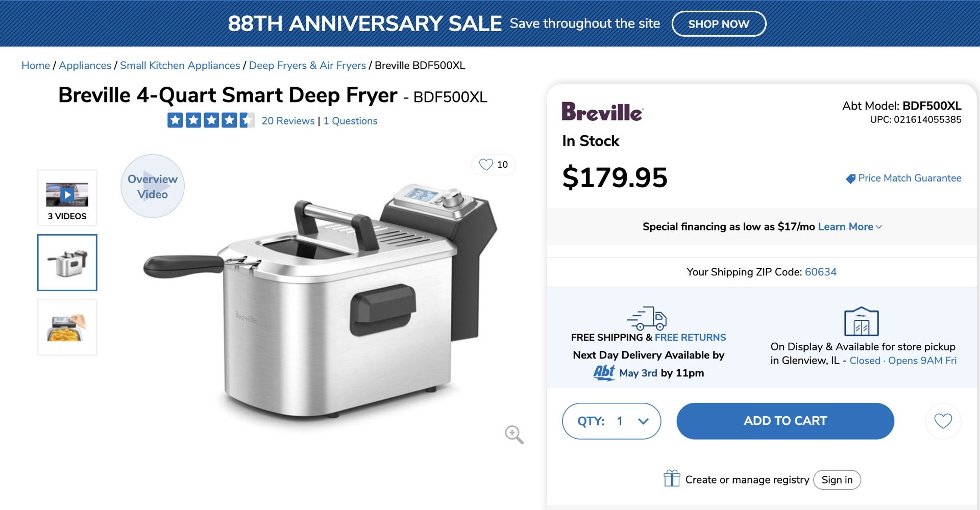Open the QTY quantity dropdown
The width and height of the screenshot is (980, 510).
pos(611,421)
